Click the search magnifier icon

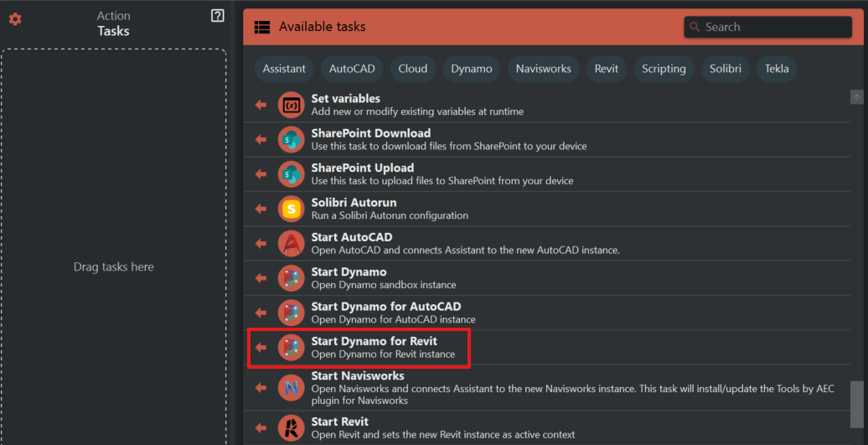(x=695, y=27)
